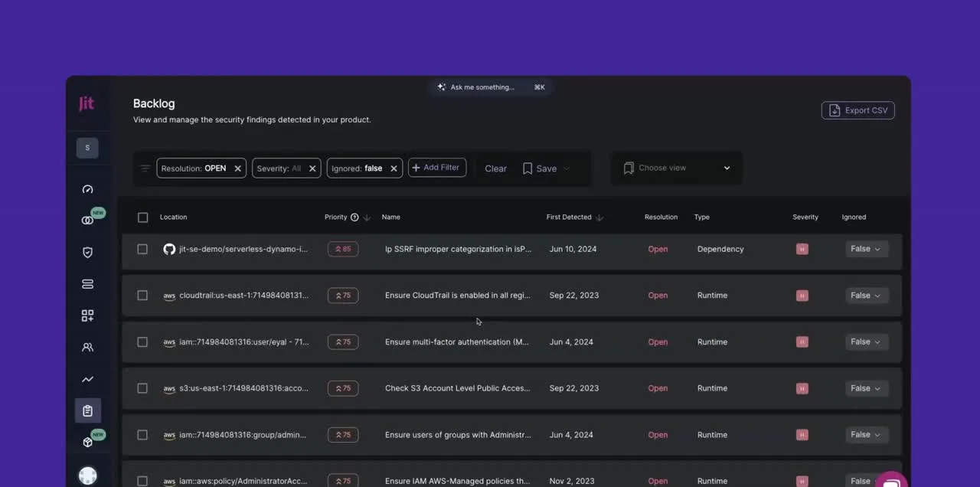Check the iam group/admin row checkbox
980x487 pixels.
[x=142, y=435]
